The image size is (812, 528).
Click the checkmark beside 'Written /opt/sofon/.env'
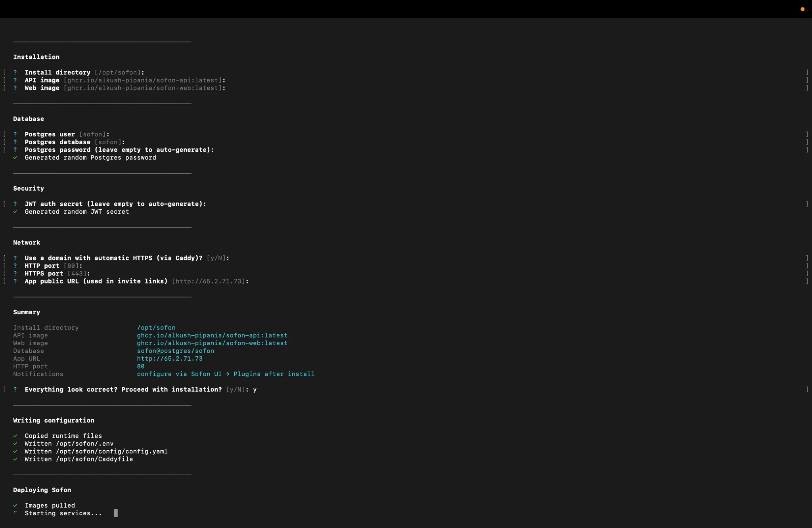(x=15, y=444)
